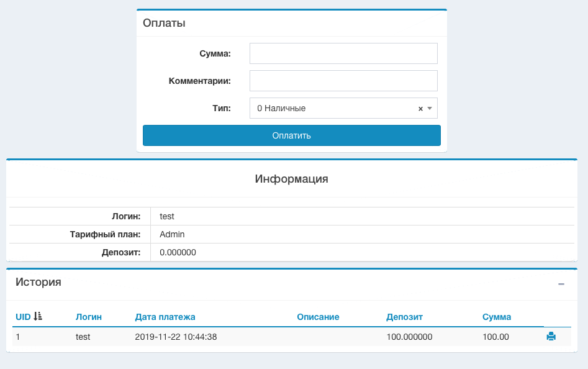Click the printer icon in the payment row

(x=551, y=337)
